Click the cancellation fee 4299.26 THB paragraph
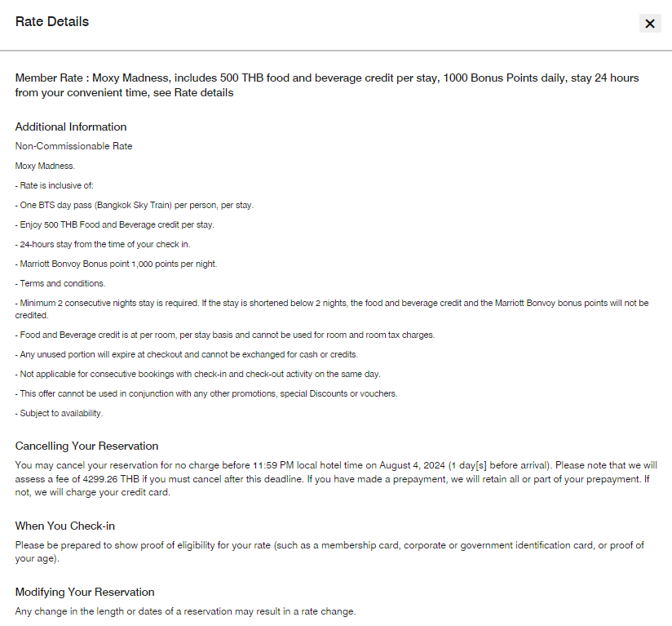 (x=336, y=479)
